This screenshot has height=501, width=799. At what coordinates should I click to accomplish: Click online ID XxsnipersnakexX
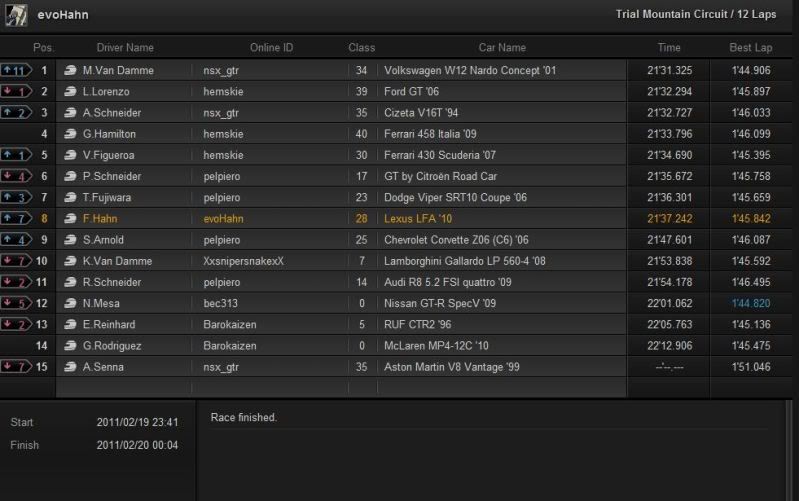(244, 261)
